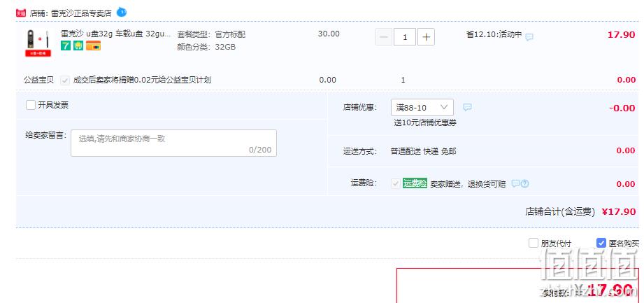This screenshot has height=303, width=644.
Task: Click the quantity input field showing 1
Action: tap(405, 37)
